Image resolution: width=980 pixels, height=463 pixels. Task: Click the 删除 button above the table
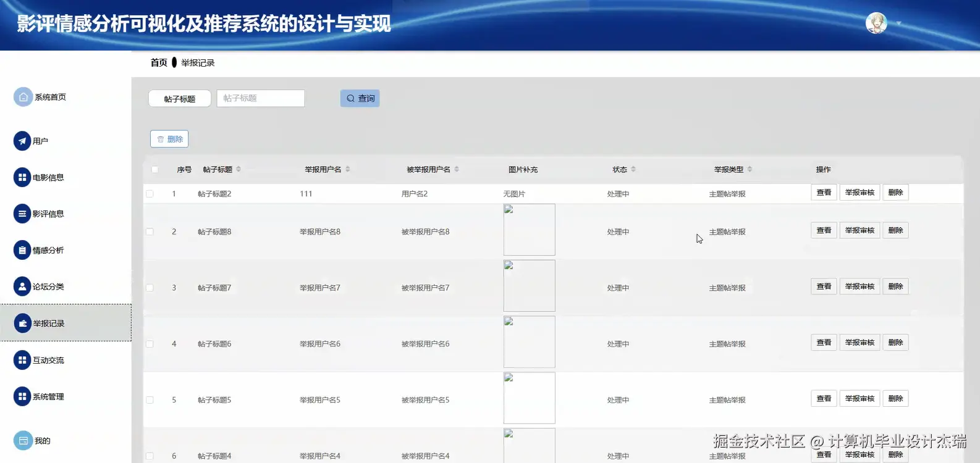(x=169, y=139)
